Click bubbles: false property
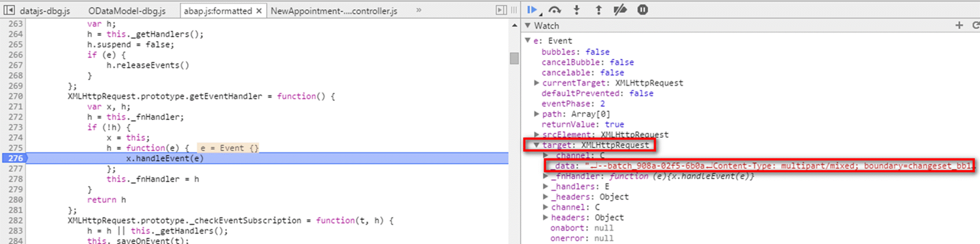 point(575,52)
